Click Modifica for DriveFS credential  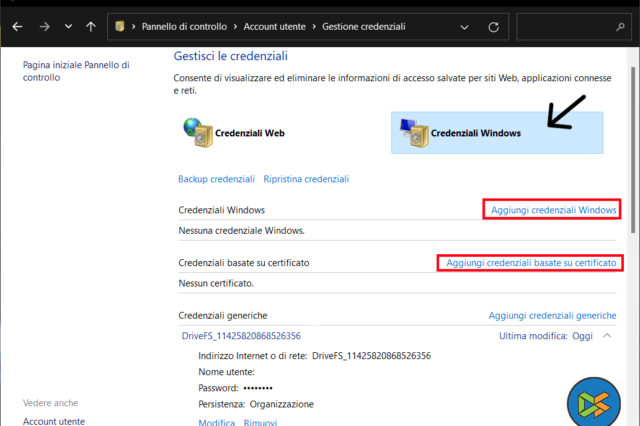pos(216,422)
